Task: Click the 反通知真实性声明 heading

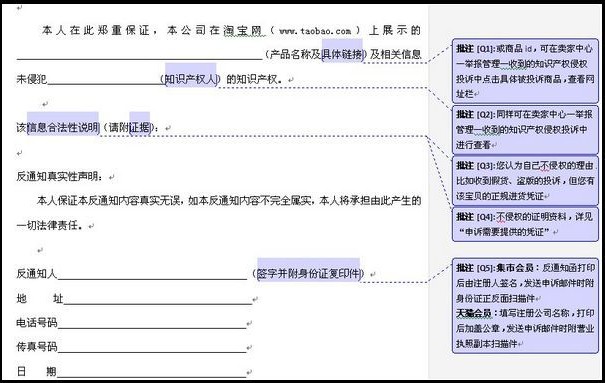Action: [x=60, y=176]
